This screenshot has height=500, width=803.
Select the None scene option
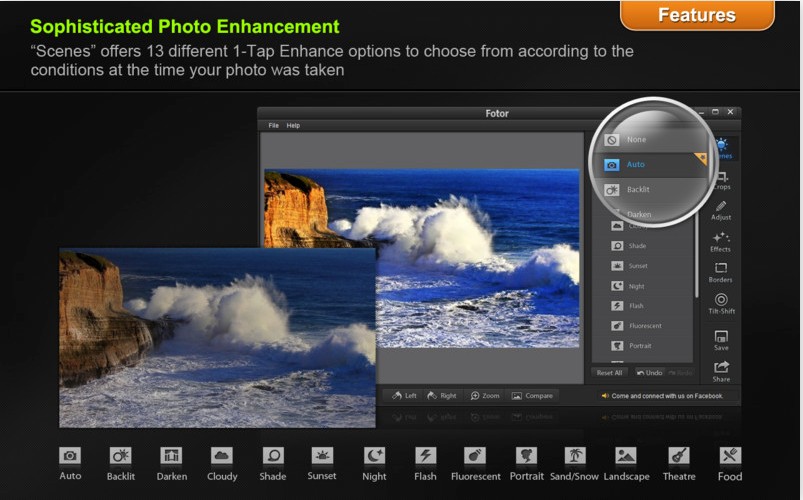649,139
